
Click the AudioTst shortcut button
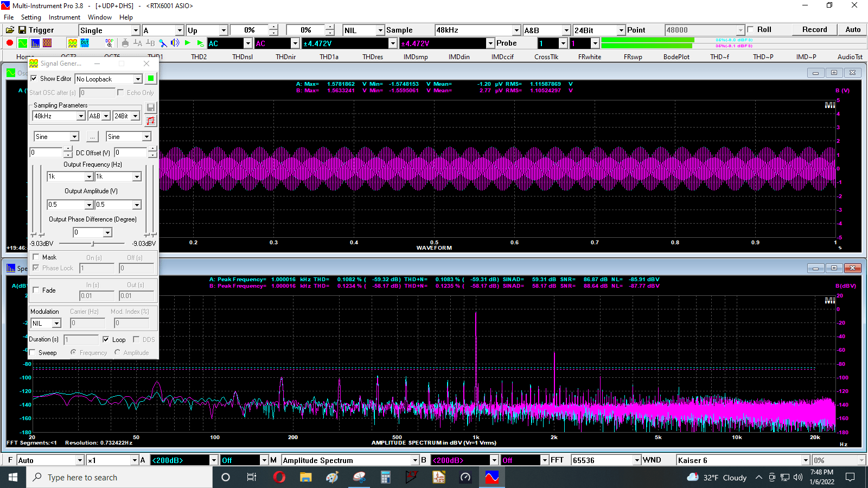point(850,56)
